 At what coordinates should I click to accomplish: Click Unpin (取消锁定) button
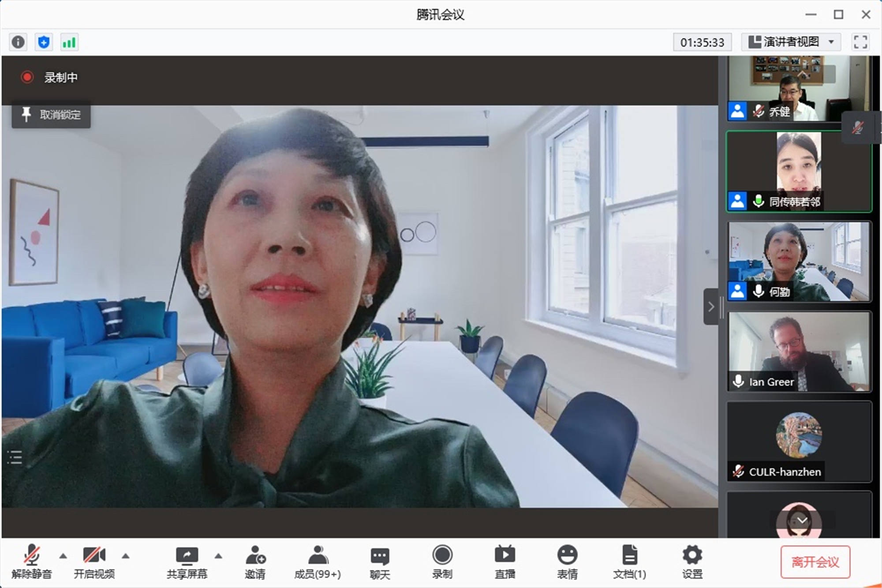pyautogui.click(x=51, y=115)
